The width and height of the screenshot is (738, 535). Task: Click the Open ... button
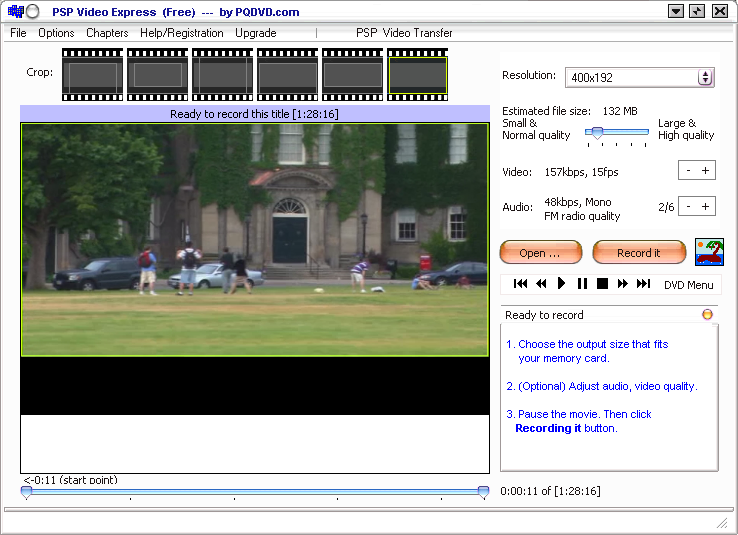coord(541,253)
